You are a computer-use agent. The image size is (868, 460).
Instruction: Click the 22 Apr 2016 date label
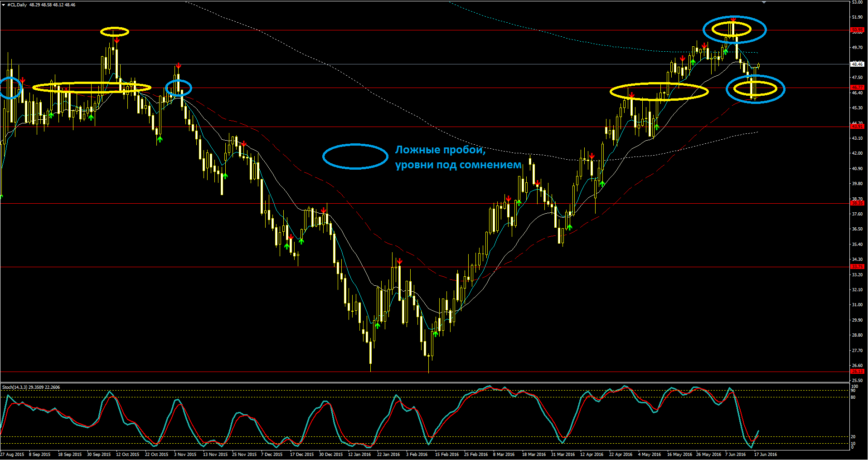[x=621, y=455]
